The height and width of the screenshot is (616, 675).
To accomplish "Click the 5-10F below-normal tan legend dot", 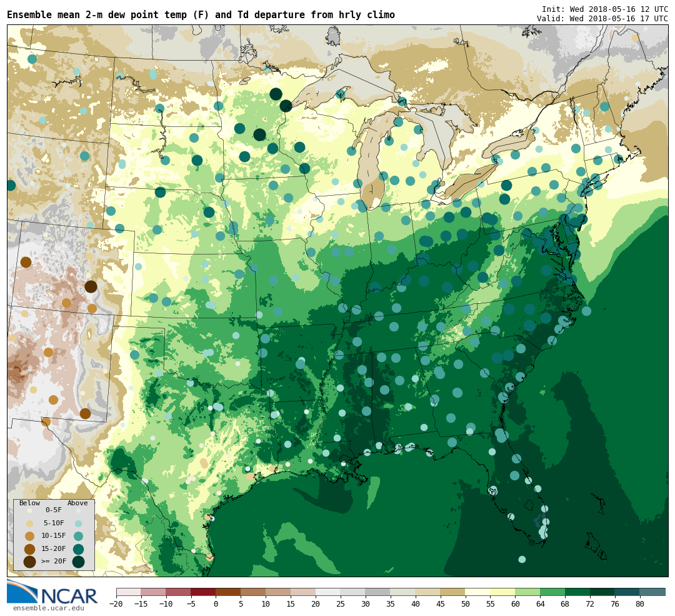I will point(29,524).
